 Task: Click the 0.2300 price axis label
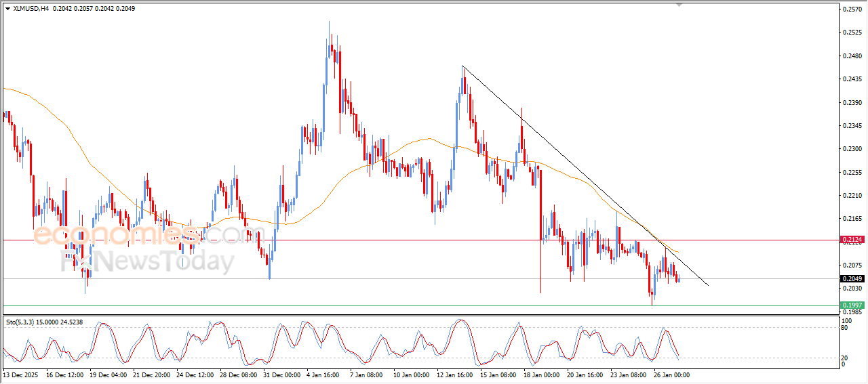(x=852, y=149)
